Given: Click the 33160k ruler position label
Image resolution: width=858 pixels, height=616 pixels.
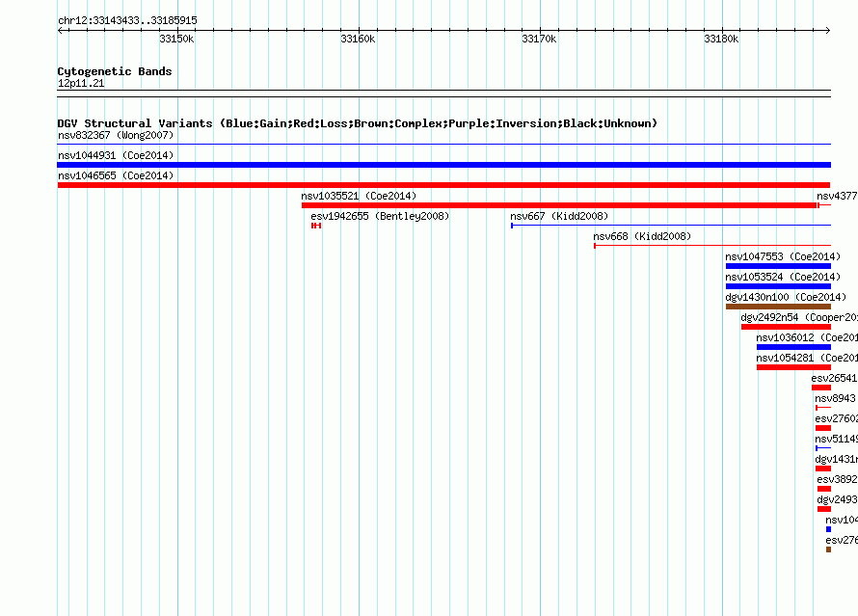Looking at the screenshot, I should pos(358,39).
